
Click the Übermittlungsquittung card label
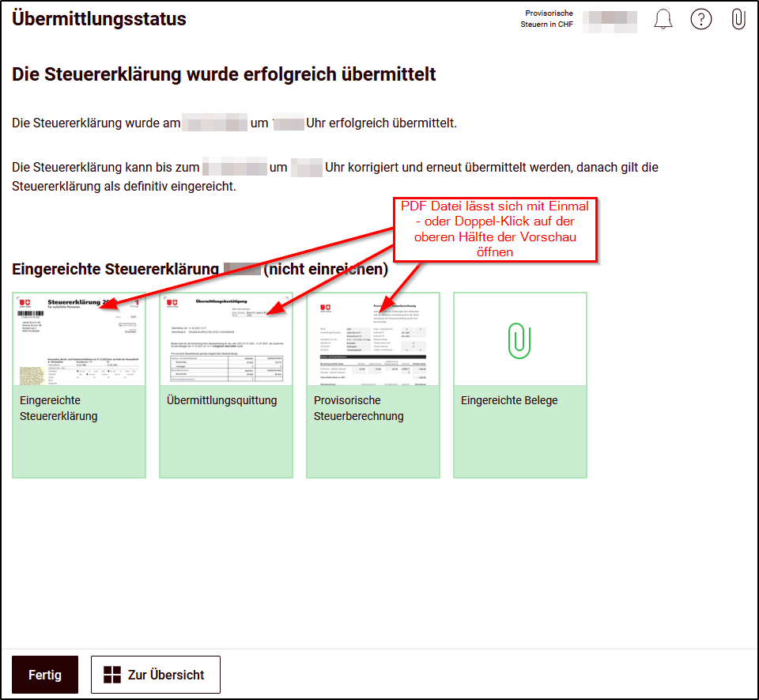pyautogui.click(x=221, y=400)
